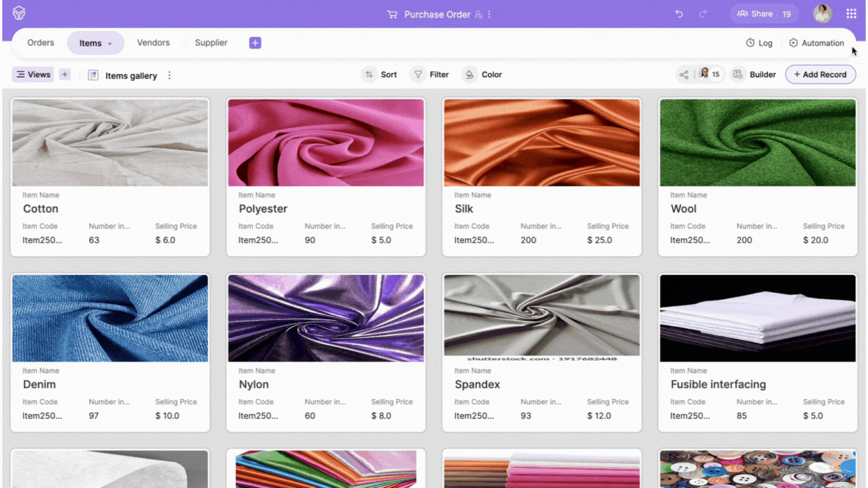Click the Purchase Order title

click(437, 14)
